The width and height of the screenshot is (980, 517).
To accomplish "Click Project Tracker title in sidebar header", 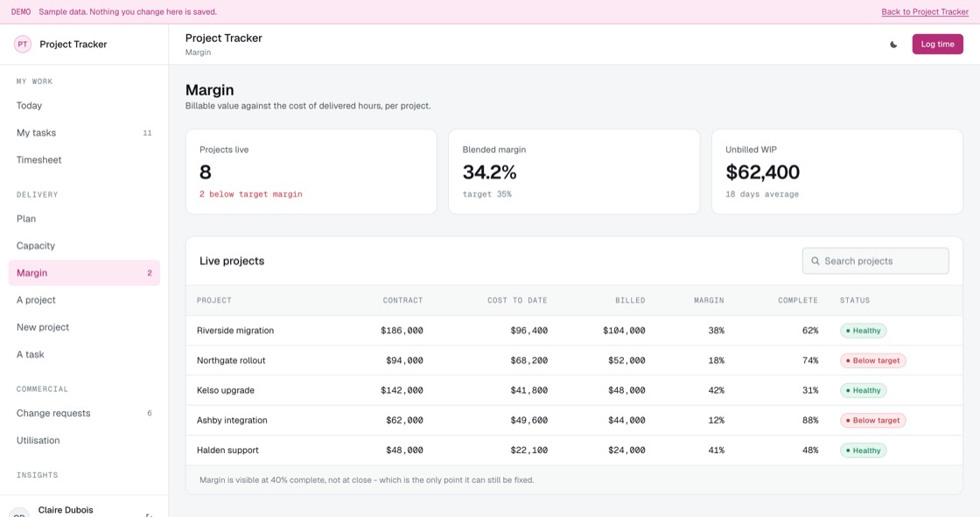I will click(73, 45).
